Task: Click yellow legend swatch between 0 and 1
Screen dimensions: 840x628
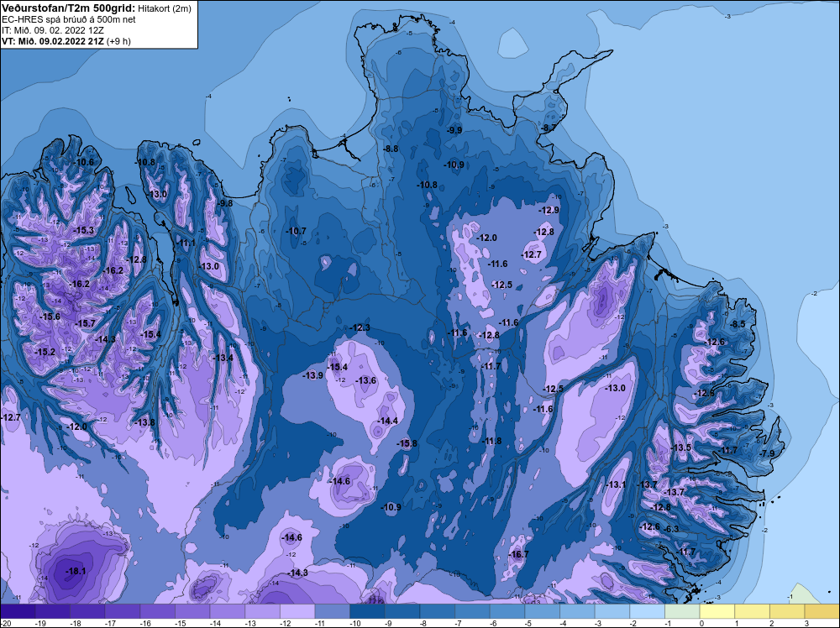Action: [x=717, y=612]
